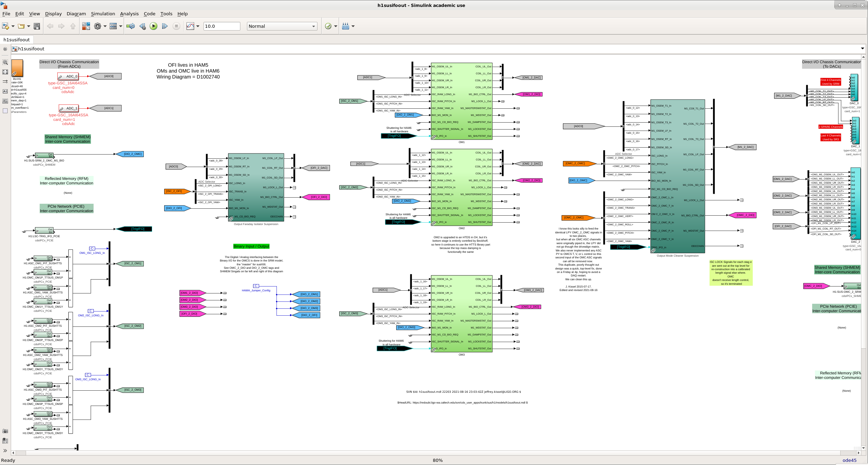The height and width of the screenshot is (465, 868).
Task: Select the ADC_0 block
Action: (68, 76)
